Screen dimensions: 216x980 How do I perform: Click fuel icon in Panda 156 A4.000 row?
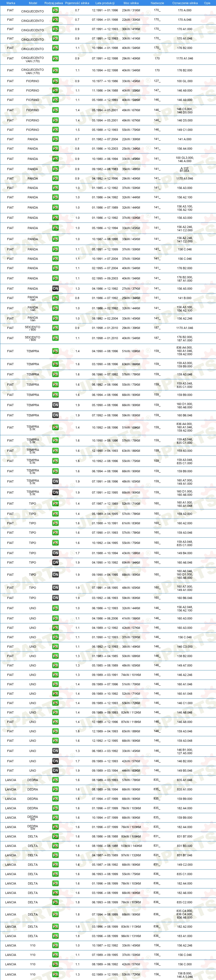pyautogui.click(x=56, y=148)
